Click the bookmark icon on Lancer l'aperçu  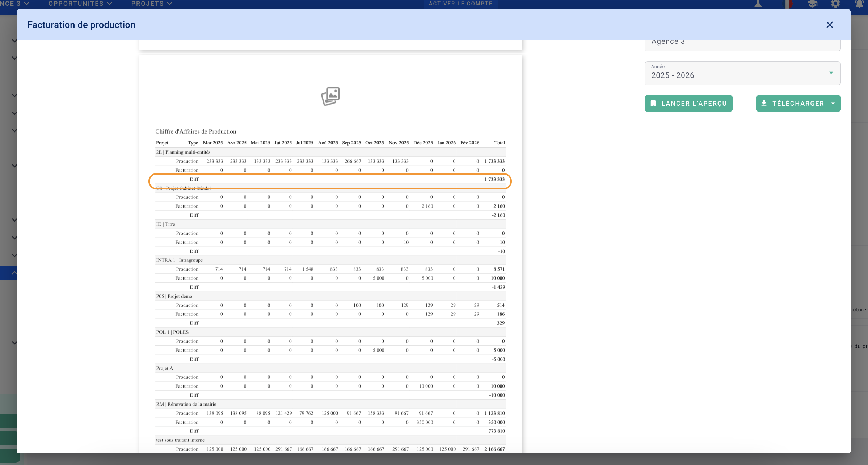point(653,103)
